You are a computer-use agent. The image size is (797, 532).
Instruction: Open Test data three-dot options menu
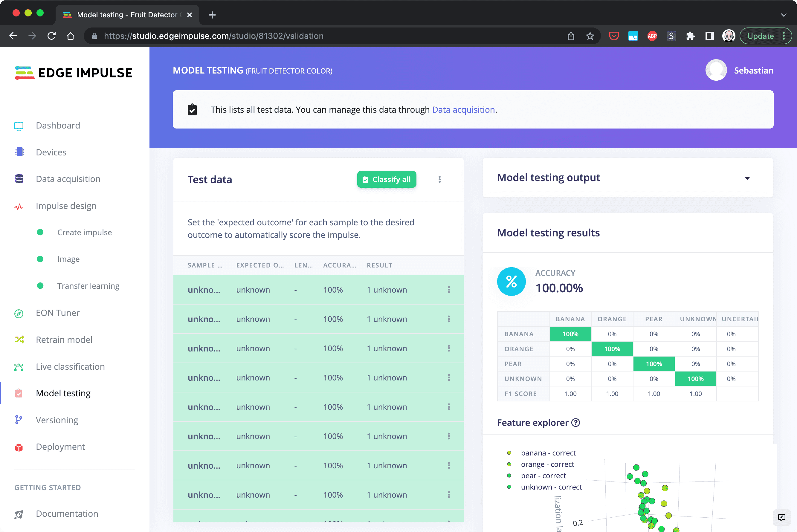pyautogui.click(x=439, y=180)
